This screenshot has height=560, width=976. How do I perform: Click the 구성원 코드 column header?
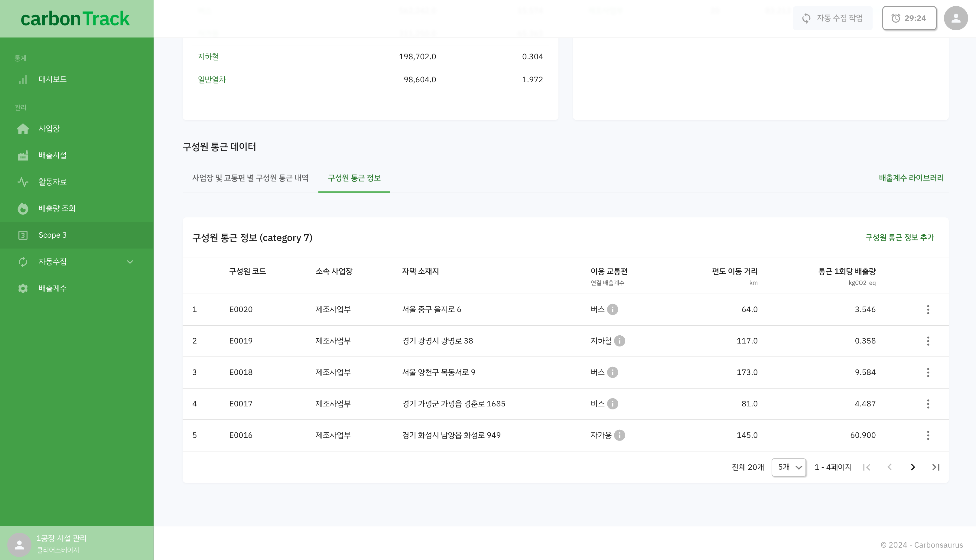pyautogui.click(x=248, y=272)
